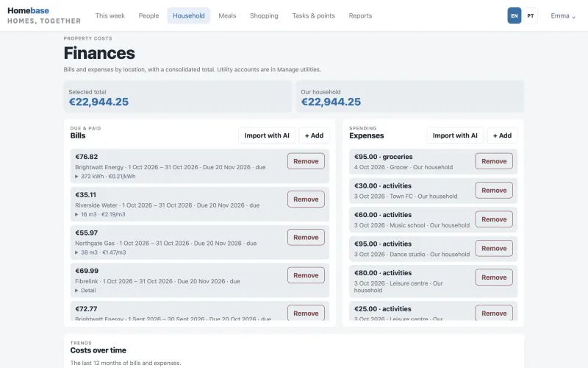The image size is (588, 368).
Task: Remove the €76.82 Brightwatt Energy bill
Action: click(x=306, y=161)
